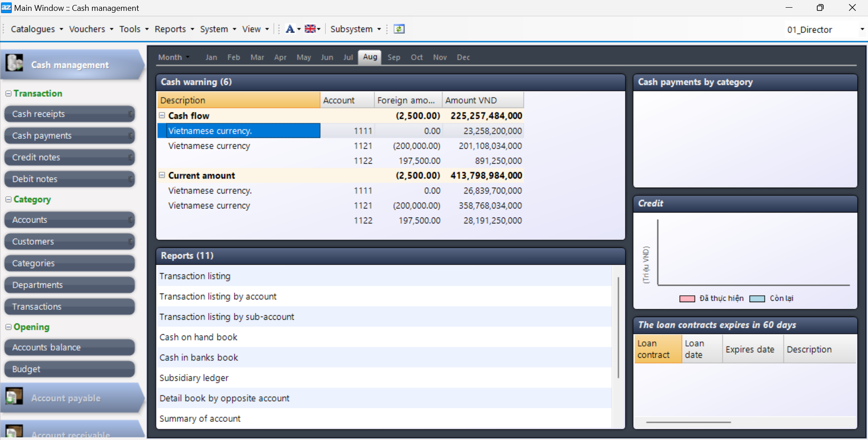The image size is (868, 440).
Task: Open the Vouchers menu
Action: click(91, 29)
